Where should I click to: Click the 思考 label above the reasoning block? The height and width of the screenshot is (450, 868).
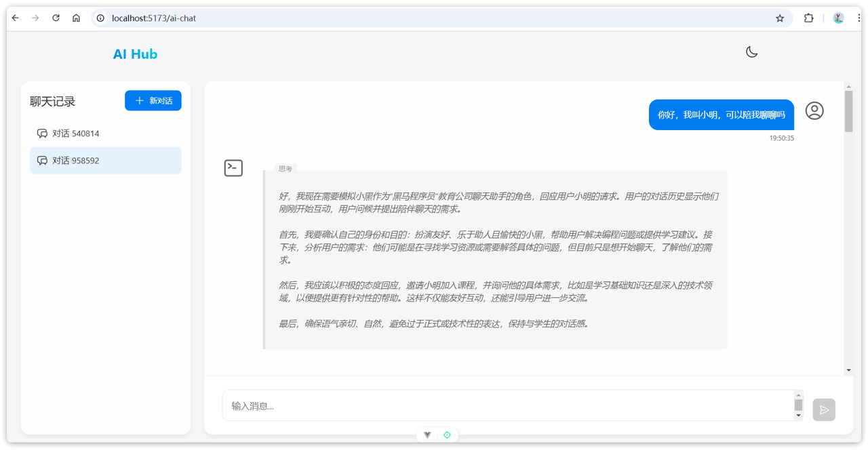(285, 169)
